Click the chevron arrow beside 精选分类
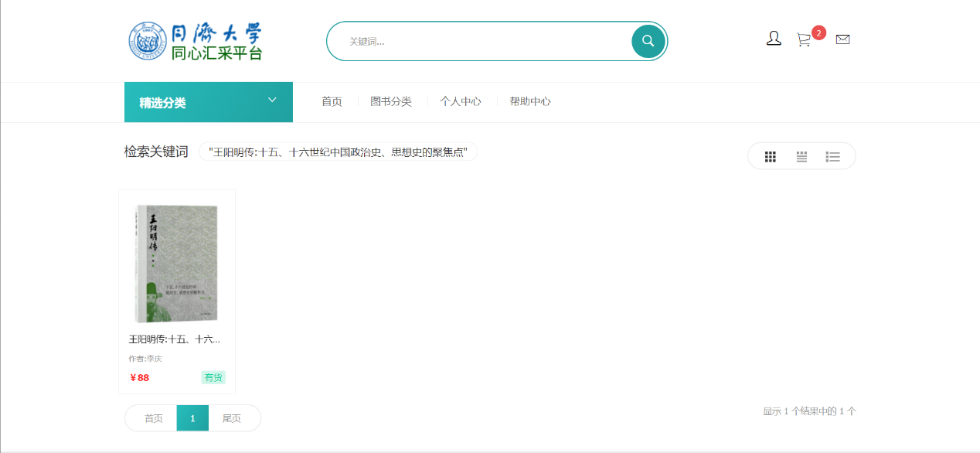The height and width of the screenshot is (453, 980). [272, 100]
